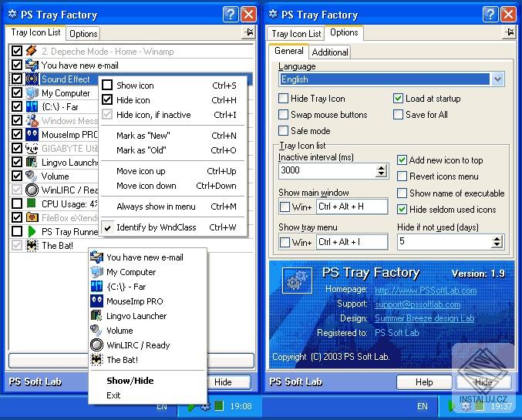Image resolution: width=522 pixels, height=420 pixels.
Task: Choose Show/Hide in tray popup menu
Action: coord(148,381)
